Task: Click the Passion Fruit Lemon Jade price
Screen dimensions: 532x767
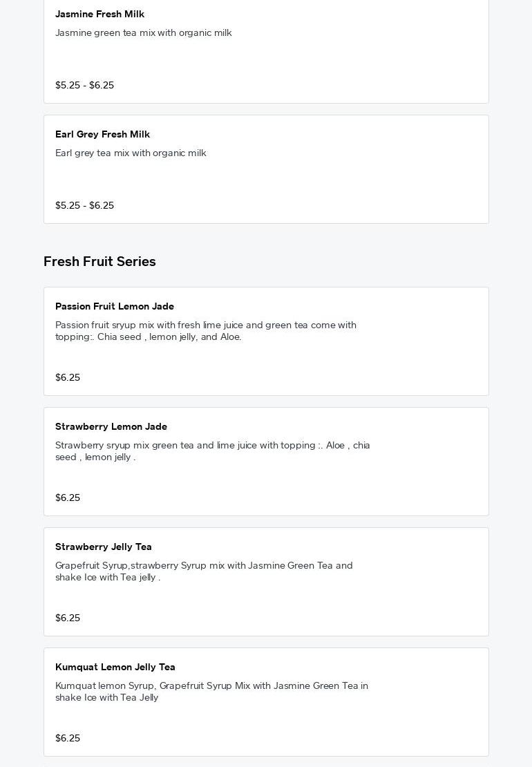Action: coord(68,377)
